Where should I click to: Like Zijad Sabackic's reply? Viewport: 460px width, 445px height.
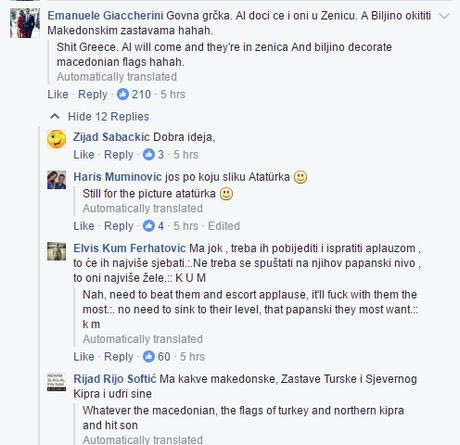84,155
